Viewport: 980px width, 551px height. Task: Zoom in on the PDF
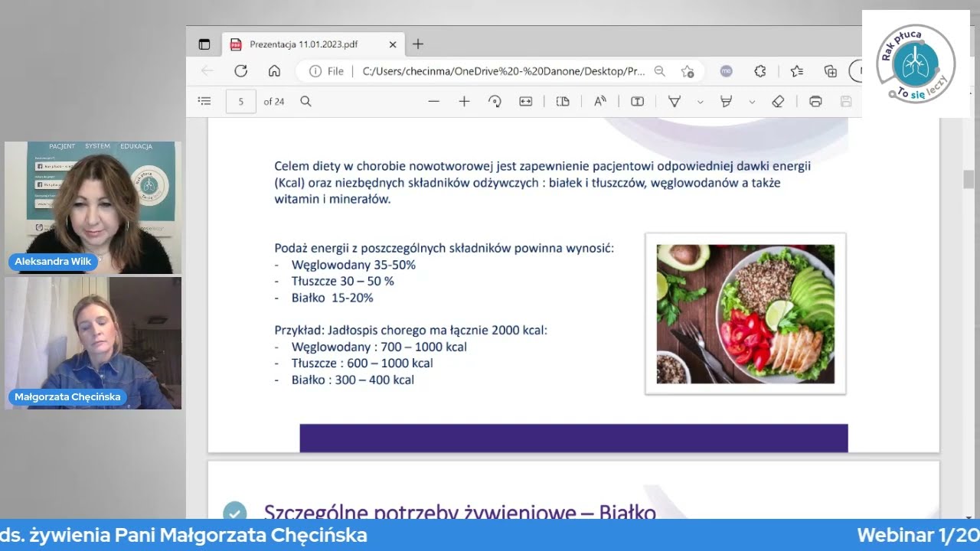(464, 101)
